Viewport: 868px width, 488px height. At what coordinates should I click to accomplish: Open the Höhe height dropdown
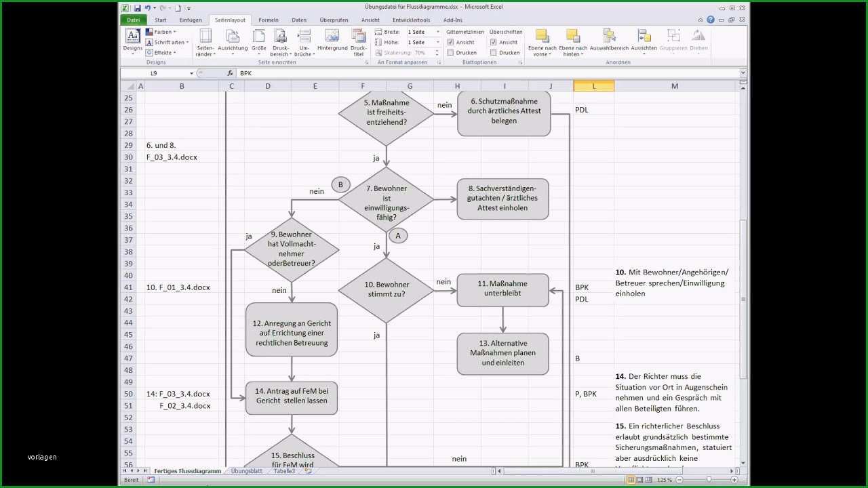coord(437,42)
